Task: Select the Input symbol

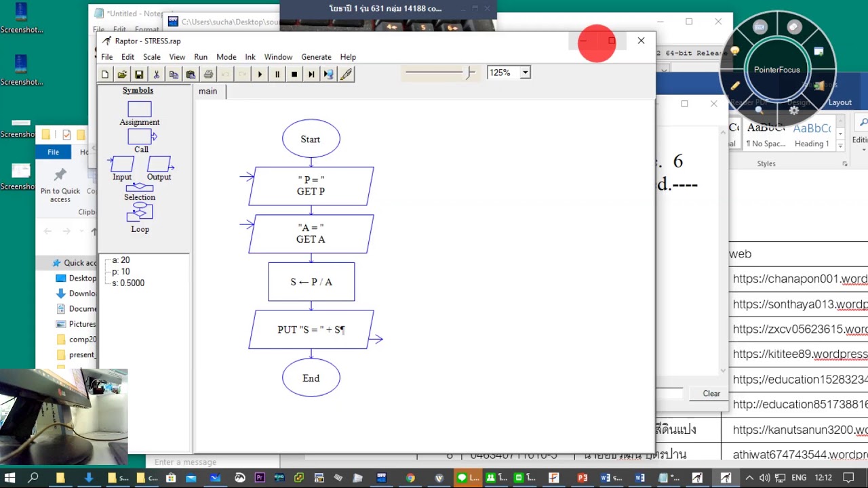Action: (122, 169)
